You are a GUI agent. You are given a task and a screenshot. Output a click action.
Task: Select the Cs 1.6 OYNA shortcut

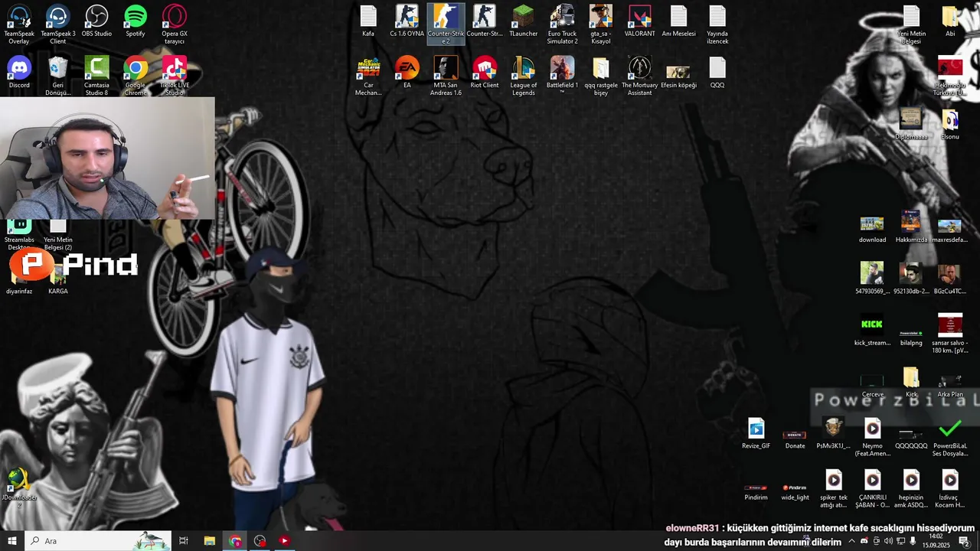click(407, 21)
